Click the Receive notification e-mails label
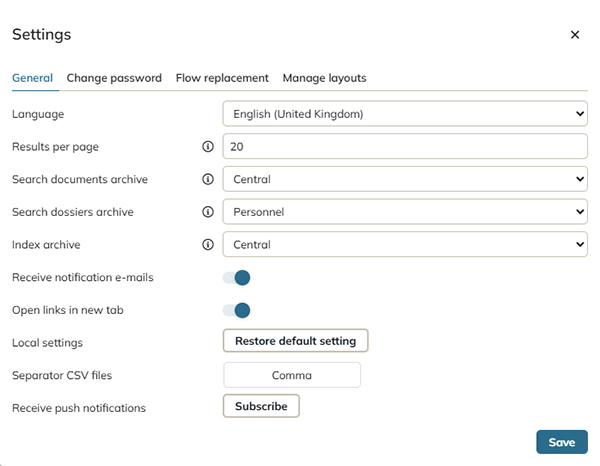The width and height of the screenshot is (600, 466). click(x=83, y=277)
